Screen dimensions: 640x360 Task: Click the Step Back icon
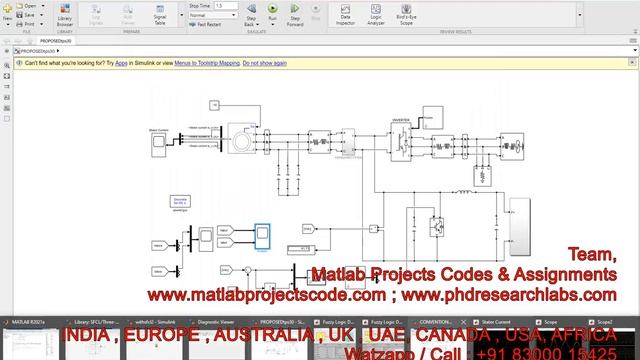click(x=251, y=9)
